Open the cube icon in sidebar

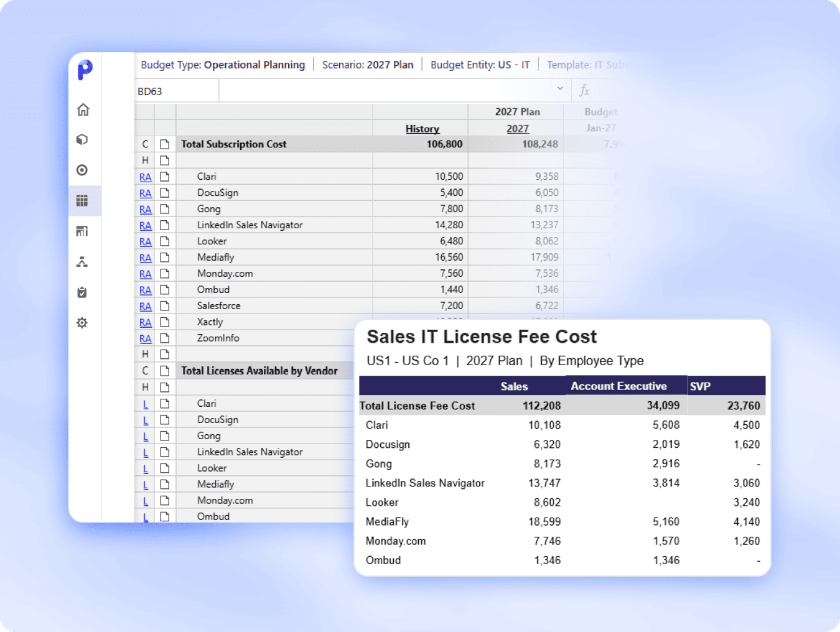82,139
